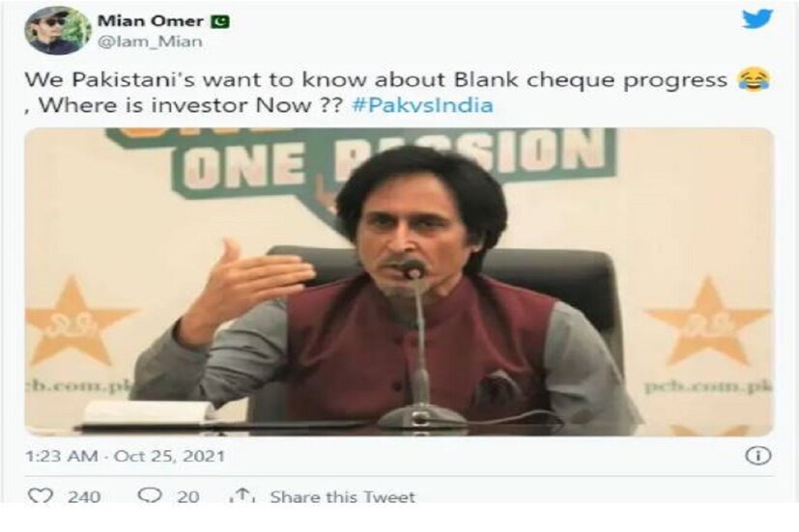Click the ONE PASSION banner in the photo

coord(392,160)
